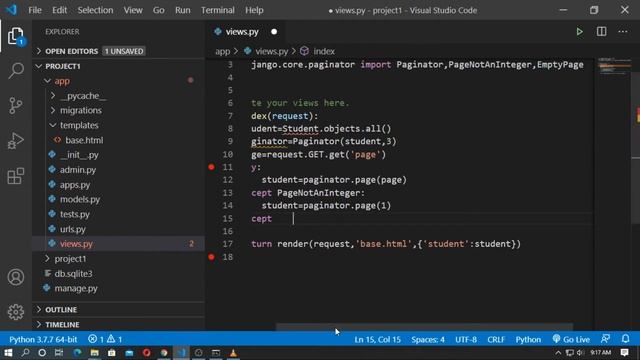The width and height of the screenshot is (640, 360).
Task: Open editor More Actions ellipsis
Action: click(x=623, y=32)
